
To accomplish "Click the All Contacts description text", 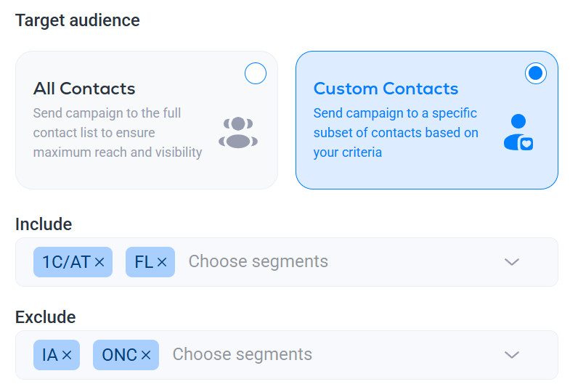I will point(118,133).
